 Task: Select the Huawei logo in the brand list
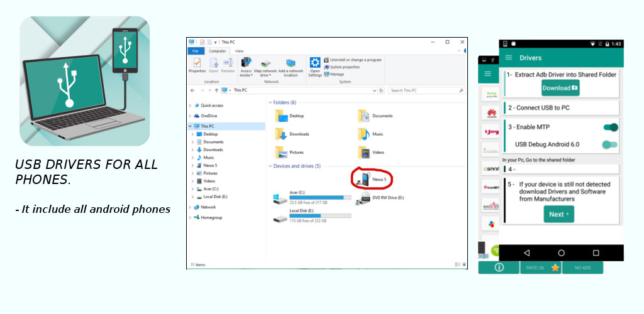[x=491, y=113]
